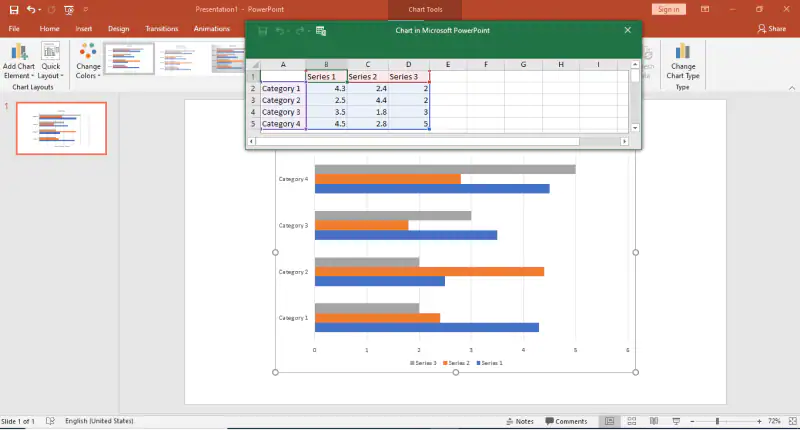
Task: Click spreadsheet horizontal scroll left arrow
Action: click(251, 141)
